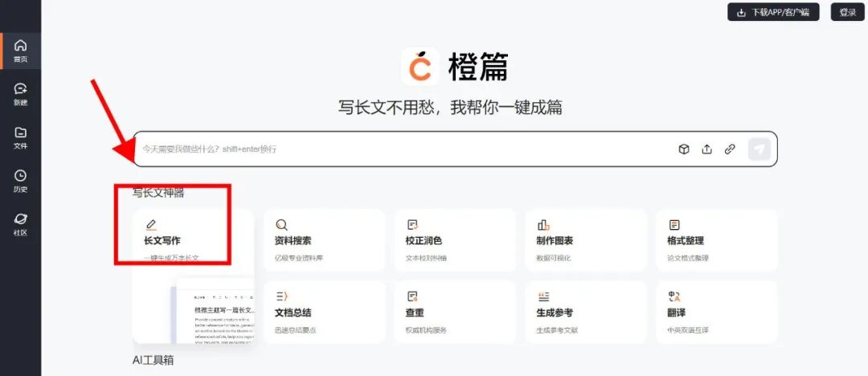Screen dimensions: 868x376
Task: Click the icon on 文档总结 card
Action: (x=282, y=296)
